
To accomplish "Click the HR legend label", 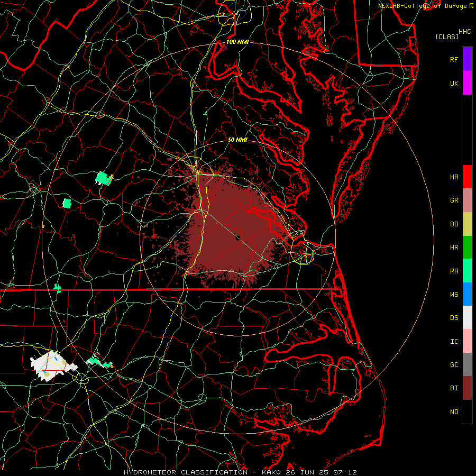I will pyautogui.click(x=454, y=248).
